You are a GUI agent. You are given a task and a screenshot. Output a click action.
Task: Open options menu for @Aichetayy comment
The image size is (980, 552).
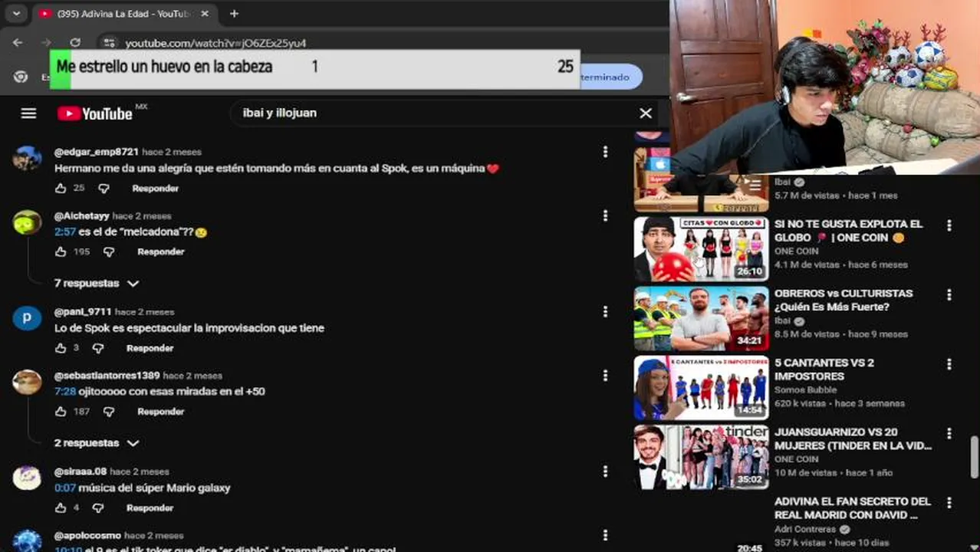click(605, 216)
